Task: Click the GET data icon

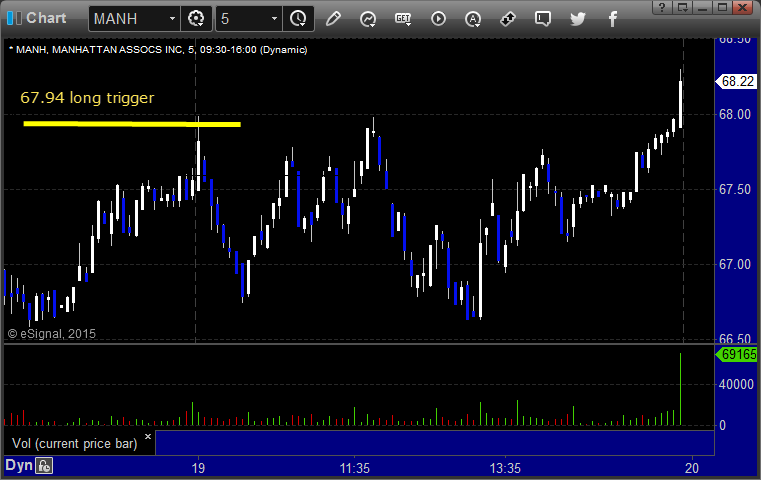Action: pos(403,19)
